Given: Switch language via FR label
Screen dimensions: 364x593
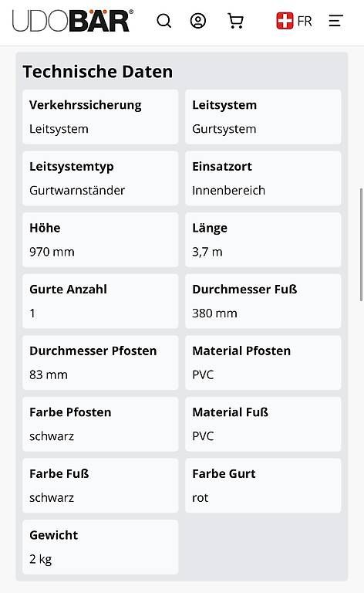Looking at the screenshot, I should pyautogui.click(x=305, y=21).
